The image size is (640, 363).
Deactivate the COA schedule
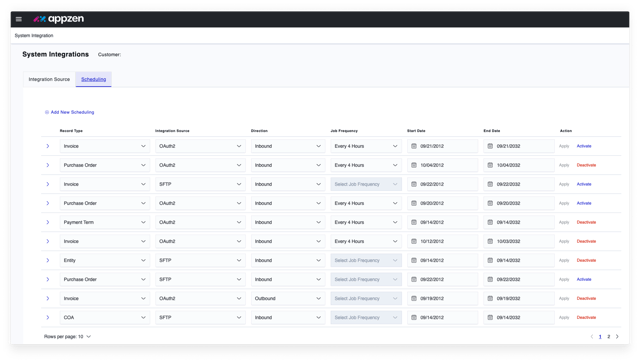pyautogui.click(x=586, y=318)
